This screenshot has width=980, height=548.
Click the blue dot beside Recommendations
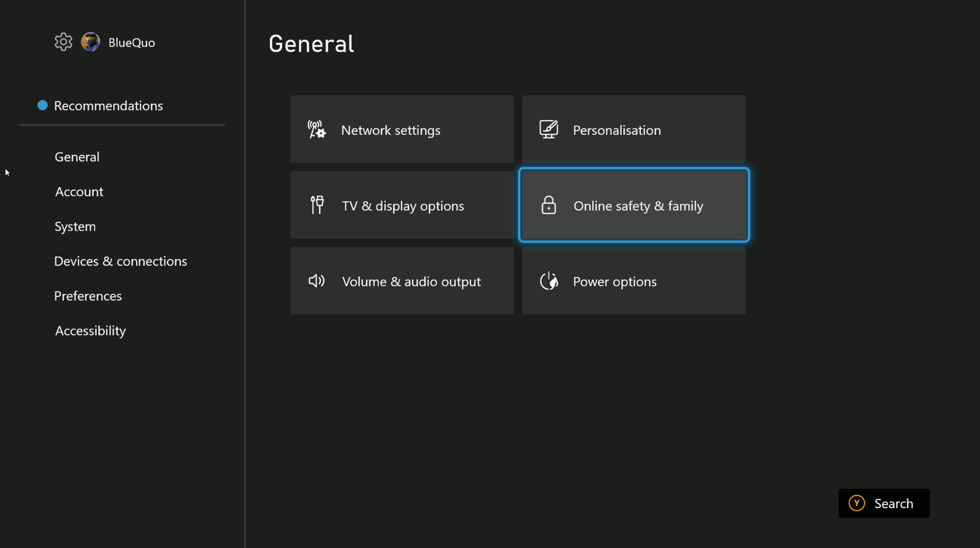coord(42,105)
